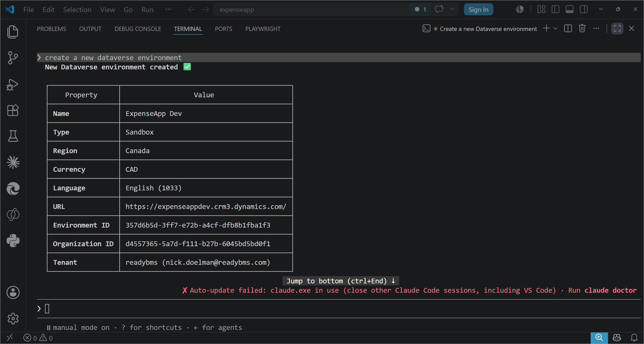Open the Manage gear menu

pyautogui.click(x=13, y=319)
